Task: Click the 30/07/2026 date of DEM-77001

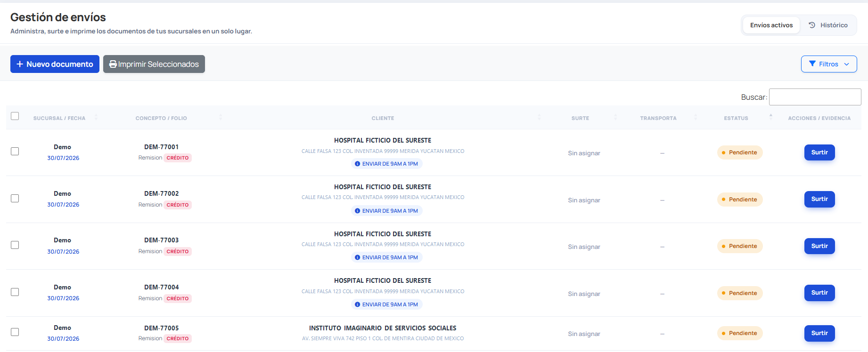Action: (x=63, y=158)
